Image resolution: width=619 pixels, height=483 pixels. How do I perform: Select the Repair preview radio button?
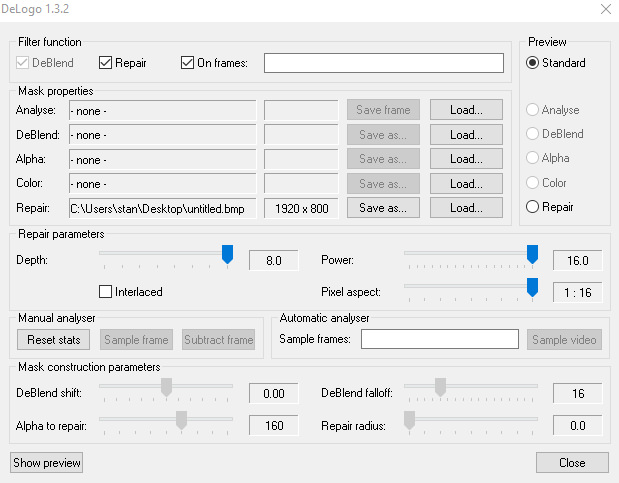click(x=532, y=207)
